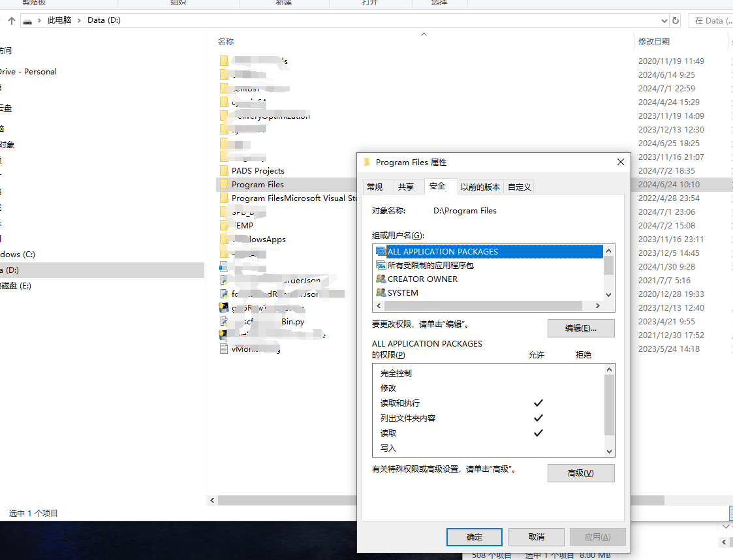Select the PADS Projects folder name
Image resolution: width=733 pixels, height=560 pixels.
coord(258,170)
